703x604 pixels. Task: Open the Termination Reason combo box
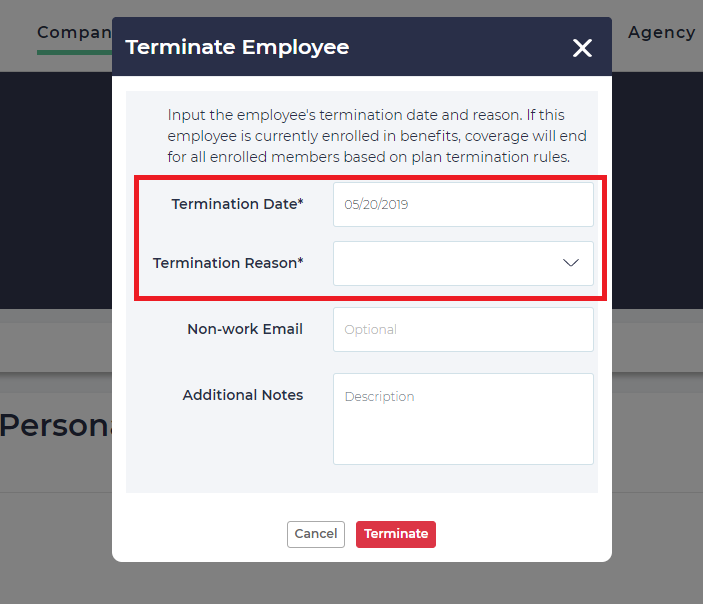(x=462, y=264)
